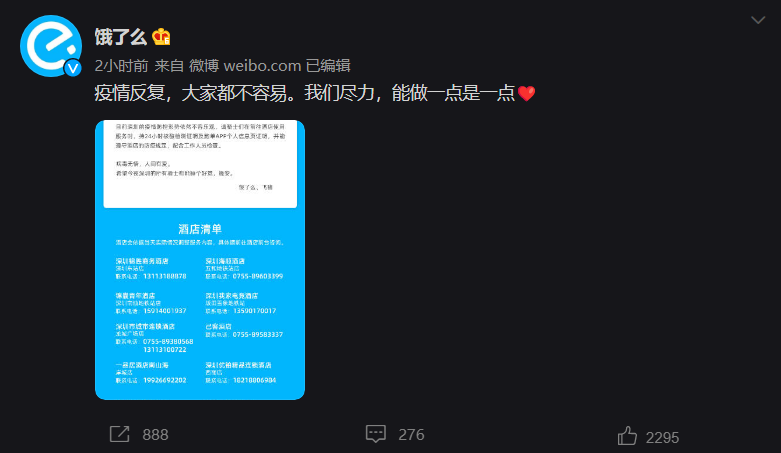
Task: Click the repost count 888
Action: (x=155, y=435)
